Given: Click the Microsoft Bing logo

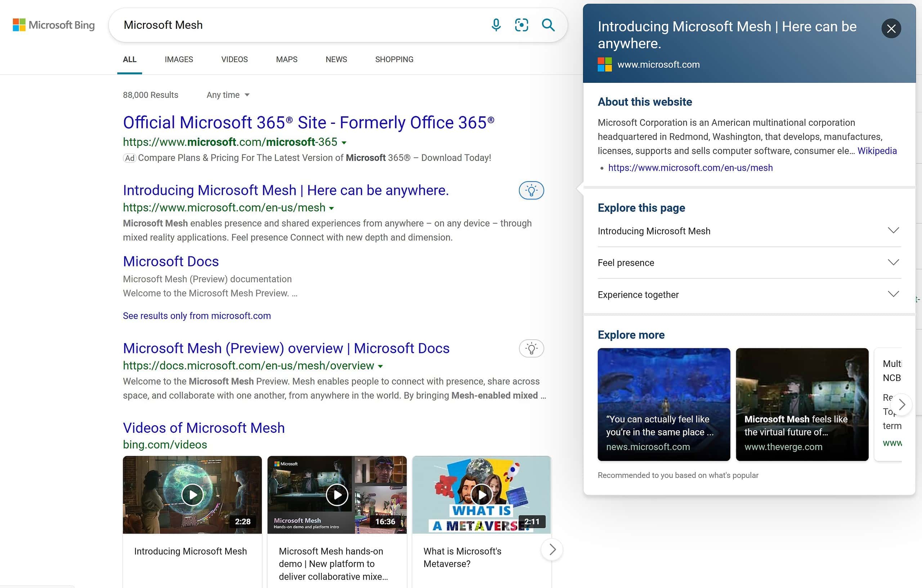Looking at the screenshot, I should [x=54, y=25].
